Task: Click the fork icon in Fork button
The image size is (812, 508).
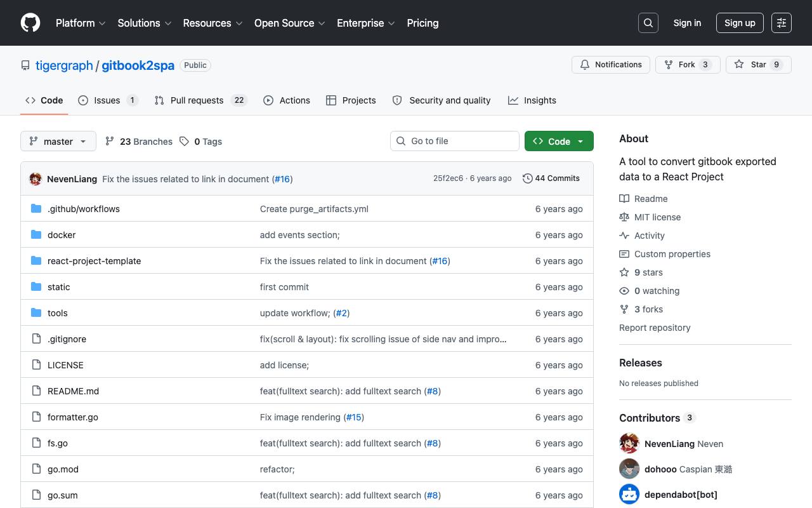Action: pyautogui.click(x=669, y=65)
